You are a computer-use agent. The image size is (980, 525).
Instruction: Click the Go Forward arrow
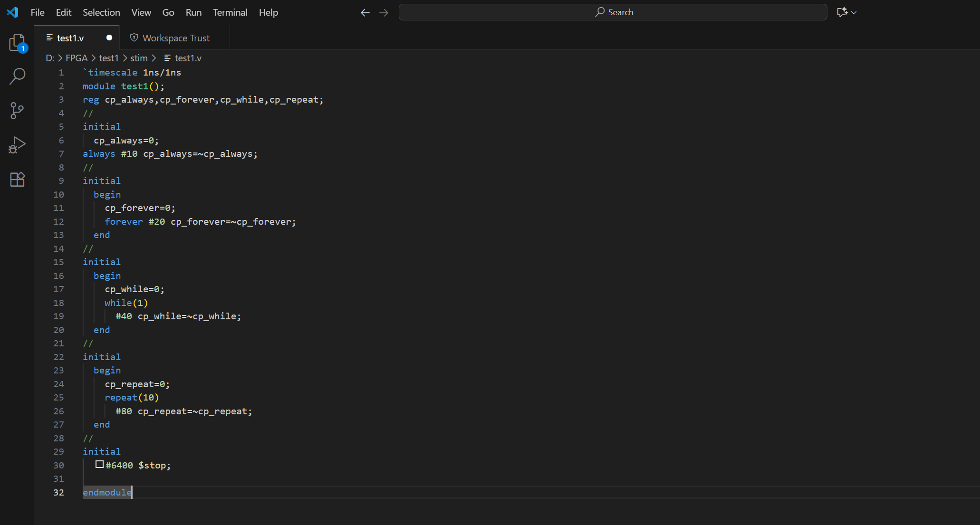click(384, 13)
